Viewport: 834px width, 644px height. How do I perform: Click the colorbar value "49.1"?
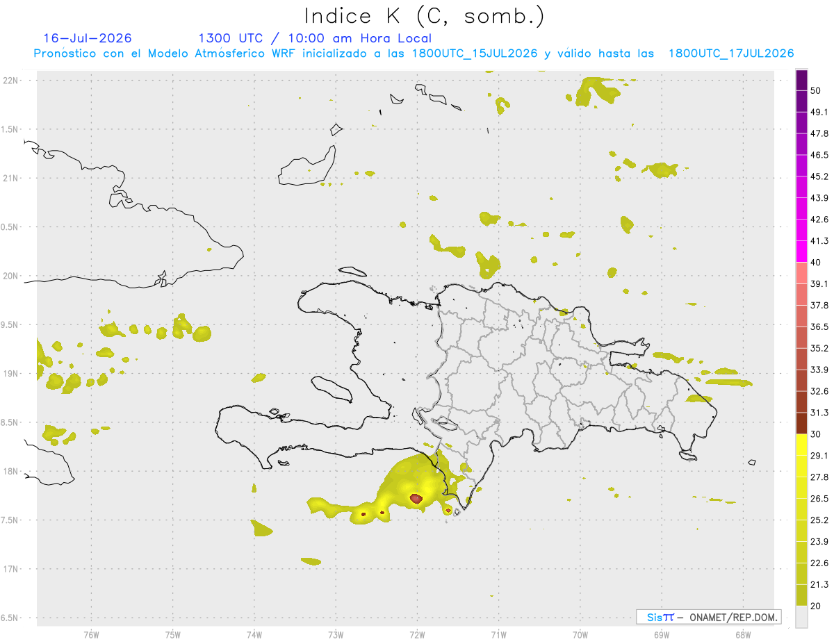pyautogui.click(x=819, y=112)
